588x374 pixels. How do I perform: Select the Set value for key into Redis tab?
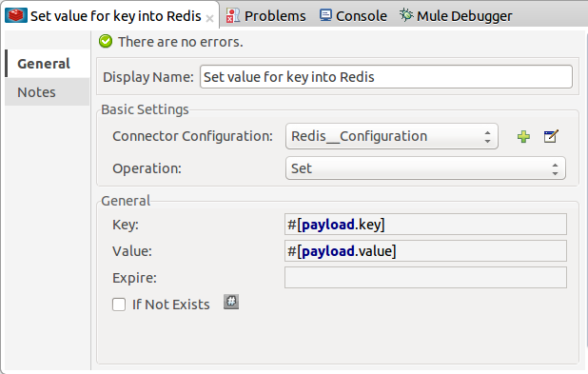pyautogui.click(x=115, y=16)
